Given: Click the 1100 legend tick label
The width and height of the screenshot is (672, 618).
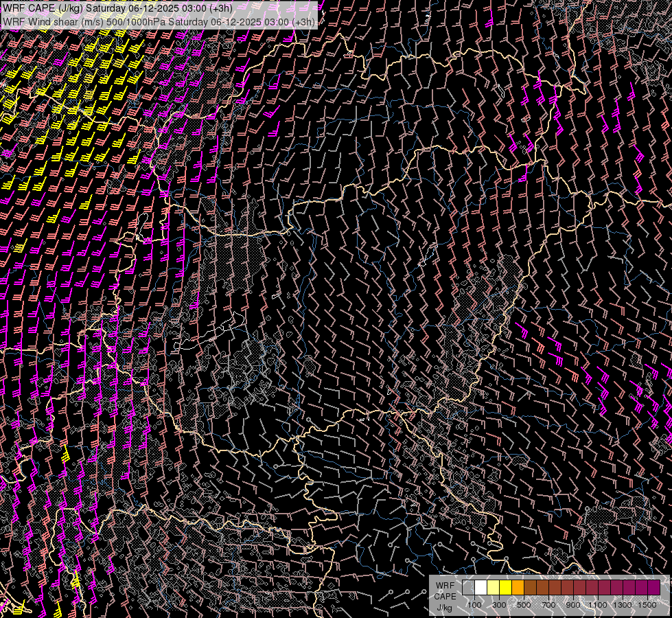Looking at the screenshot, I should (598, 605).
